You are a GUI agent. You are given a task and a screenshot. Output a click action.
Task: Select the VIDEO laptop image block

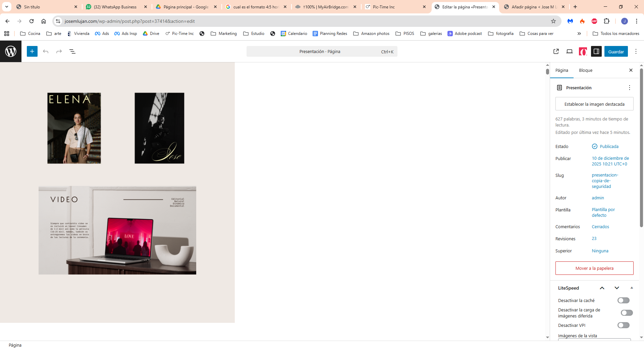(117, 230)
